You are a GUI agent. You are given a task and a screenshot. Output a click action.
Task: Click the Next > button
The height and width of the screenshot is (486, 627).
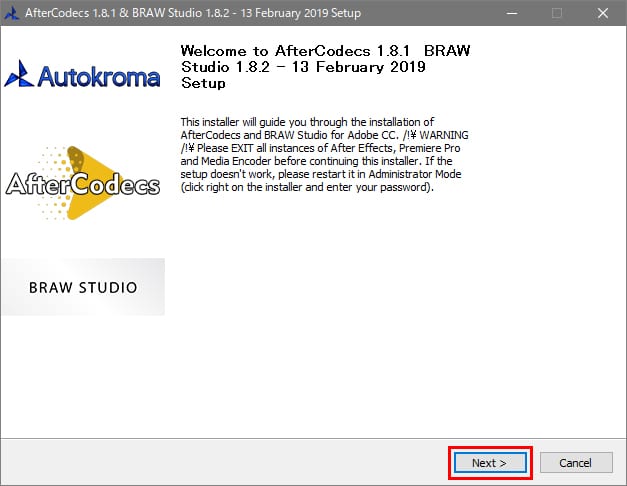point(490,463)
